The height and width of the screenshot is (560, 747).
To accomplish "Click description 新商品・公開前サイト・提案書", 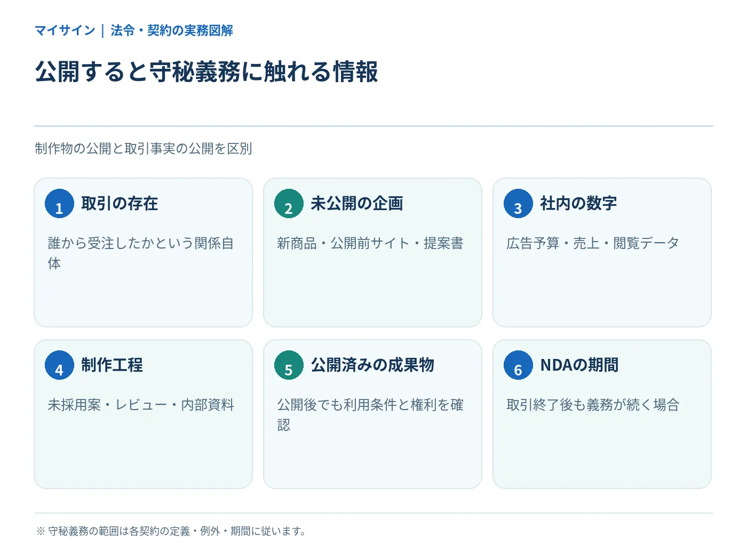I will point(370,243).
